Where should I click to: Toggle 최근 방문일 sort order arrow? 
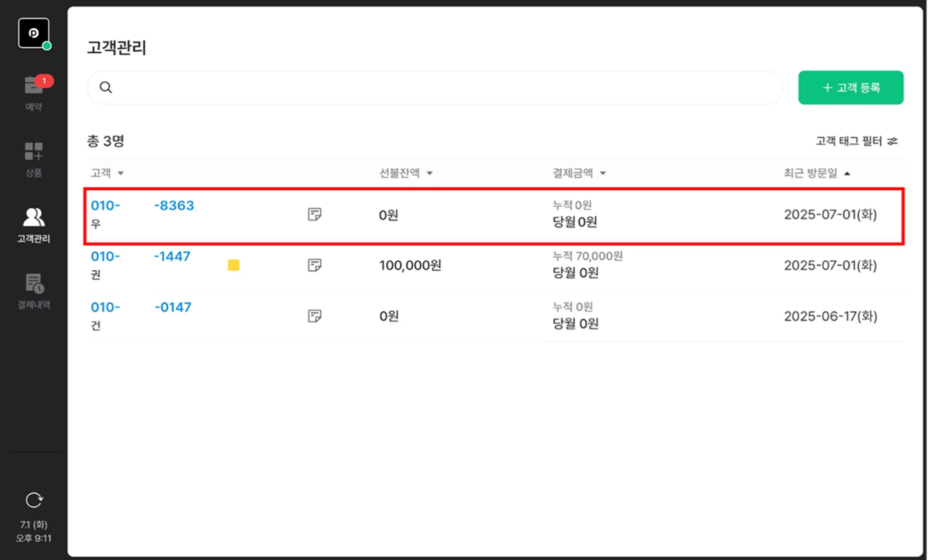coord(847,173)
